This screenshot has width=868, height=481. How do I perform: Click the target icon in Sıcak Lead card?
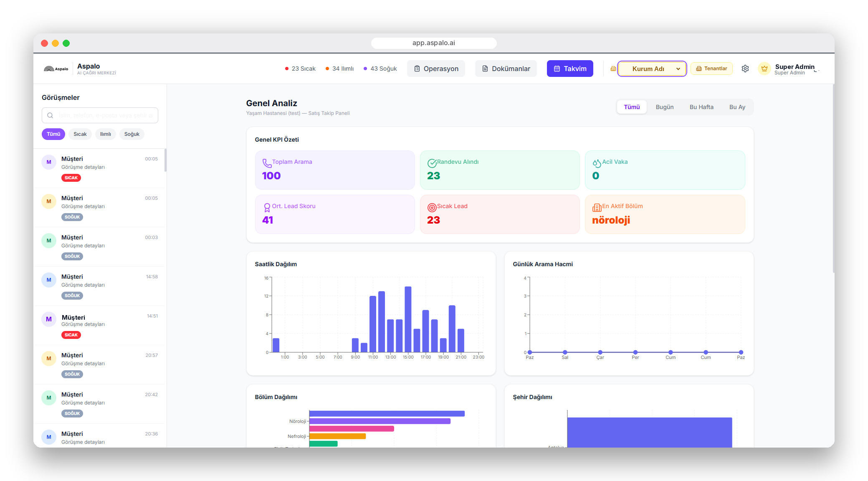click(x=432, y=207)
